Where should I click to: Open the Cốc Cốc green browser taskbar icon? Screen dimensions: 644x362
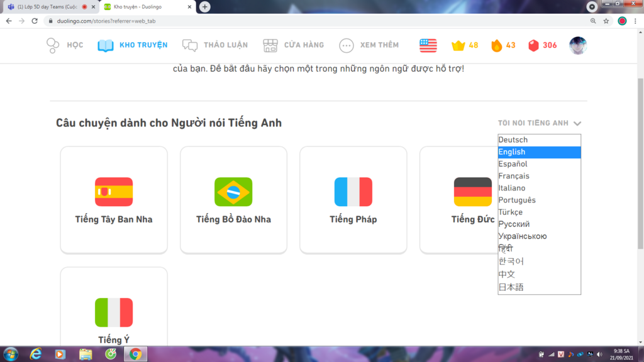(111, 354)
